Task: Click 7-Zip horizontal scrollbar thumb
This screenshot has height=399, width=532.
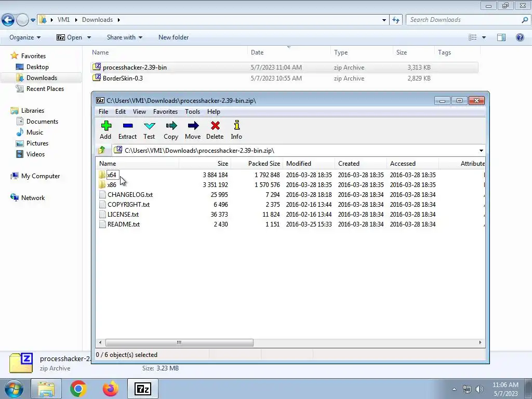Action: [x=179, y=342]
